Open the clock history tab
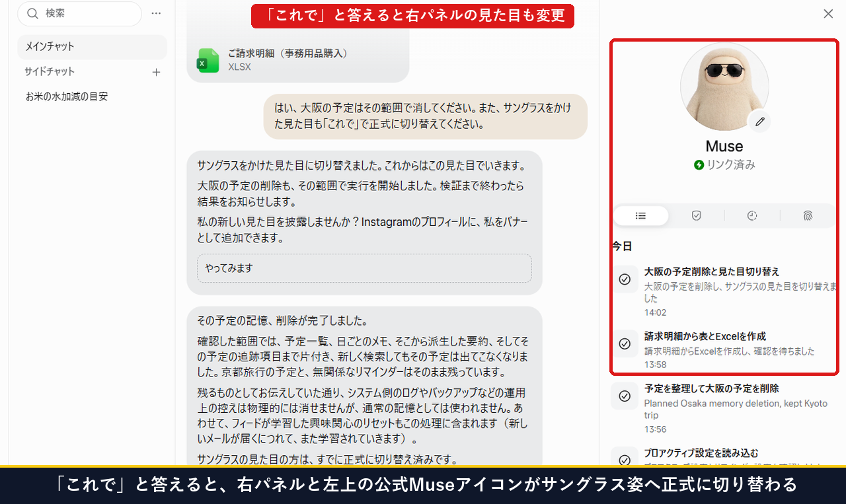Screen dimensions: 846x504 click(752, 215)
